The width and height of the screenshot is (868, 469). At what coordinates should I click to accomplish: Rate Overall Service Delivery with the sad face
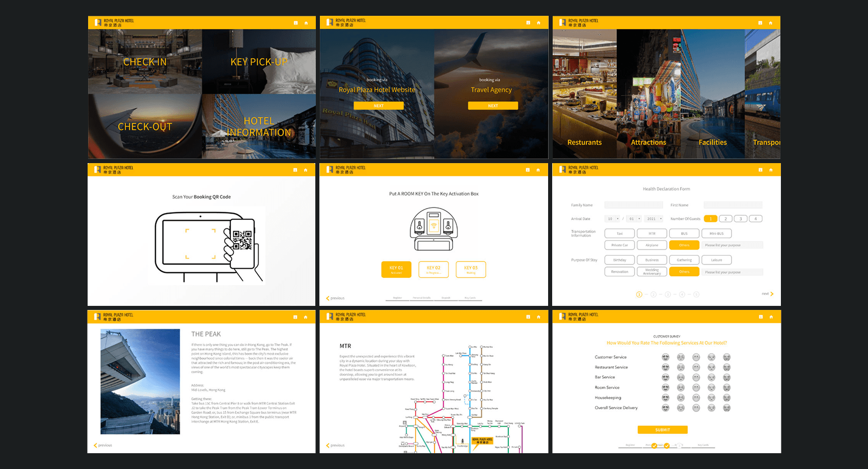(x=711, y=408)
